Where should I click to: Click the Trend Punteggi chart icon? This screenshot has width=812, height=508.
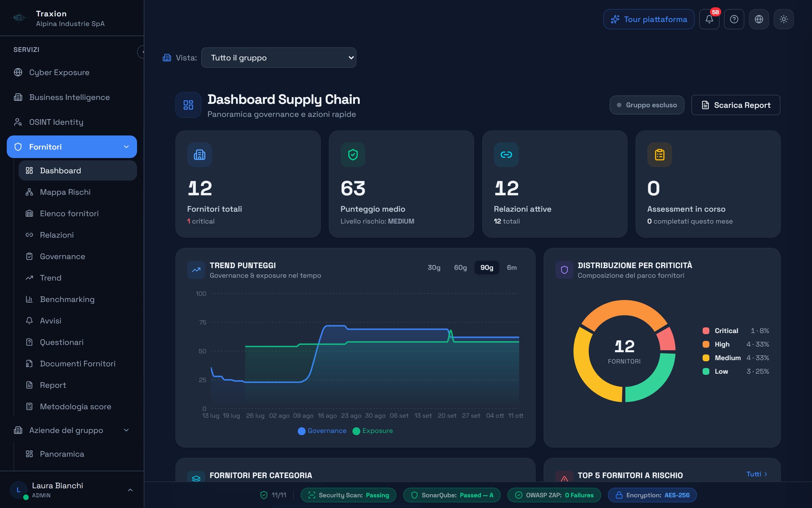point(196,270)
